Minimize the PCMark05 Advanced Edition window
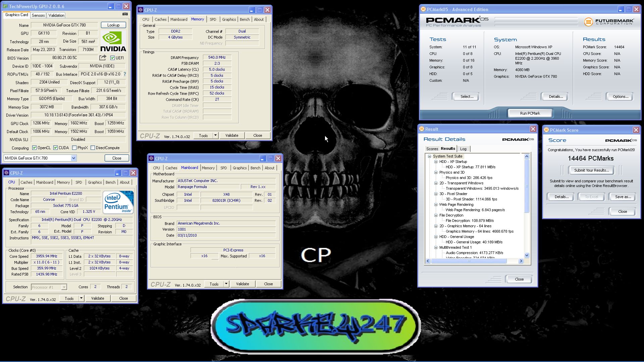The width and height of the screenshot is (644, 362). tap(621, 9)
